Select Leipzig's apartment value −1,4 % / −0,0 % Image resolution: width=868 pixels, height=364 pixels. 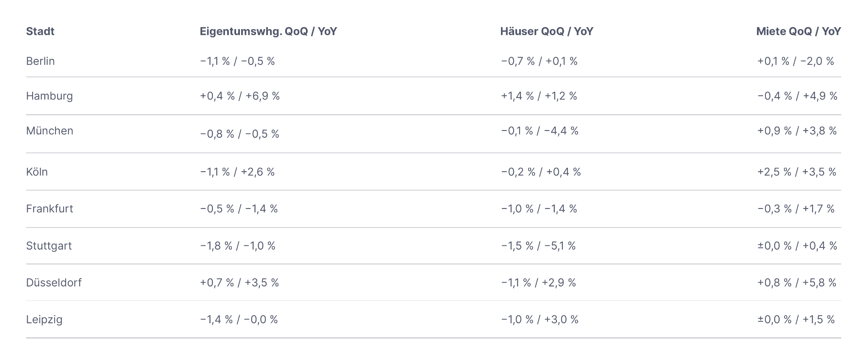(239, 320)
